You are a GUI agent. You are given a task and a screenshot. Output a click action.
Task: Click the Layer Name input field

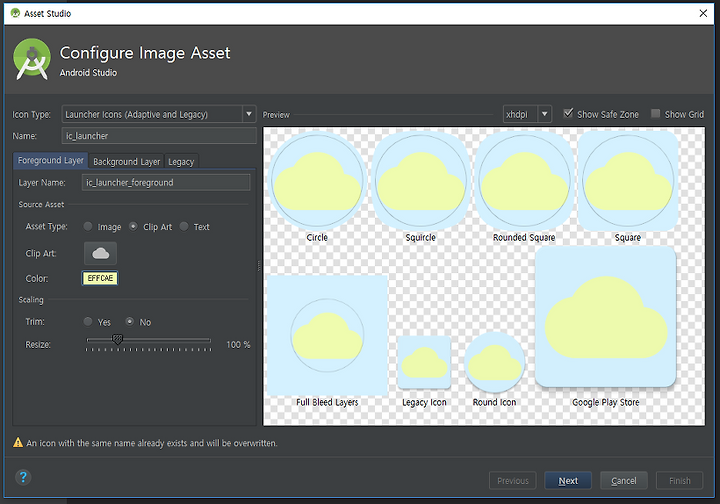(x=166, y=182)
